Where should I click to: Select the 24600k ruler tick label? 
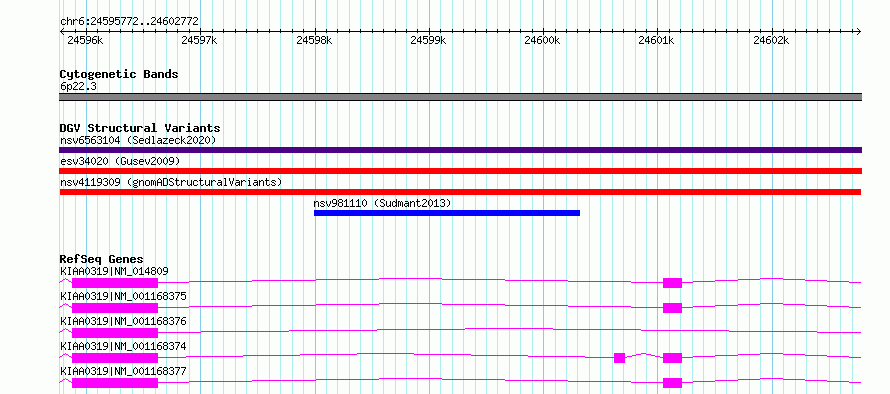click(542, 40)
